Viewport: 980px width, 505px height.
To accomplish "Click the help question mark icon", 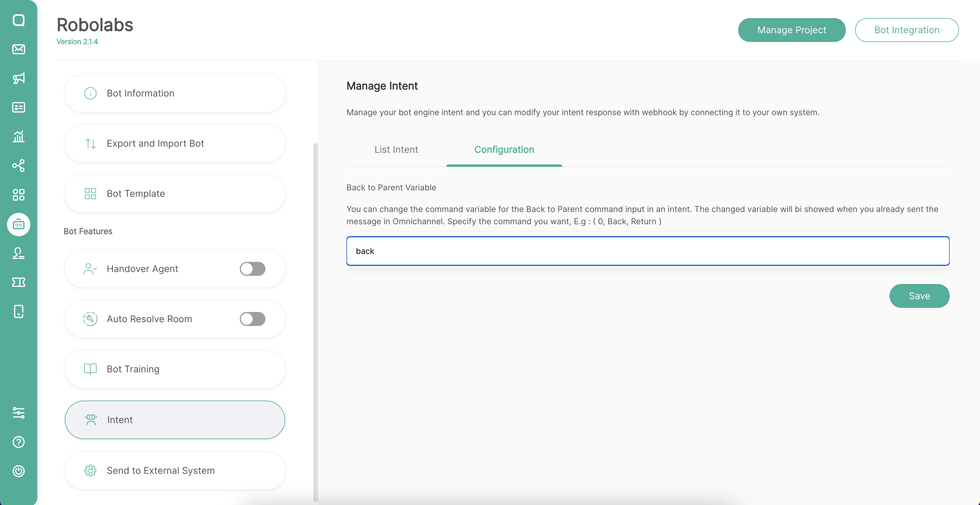I will (19, 442).
